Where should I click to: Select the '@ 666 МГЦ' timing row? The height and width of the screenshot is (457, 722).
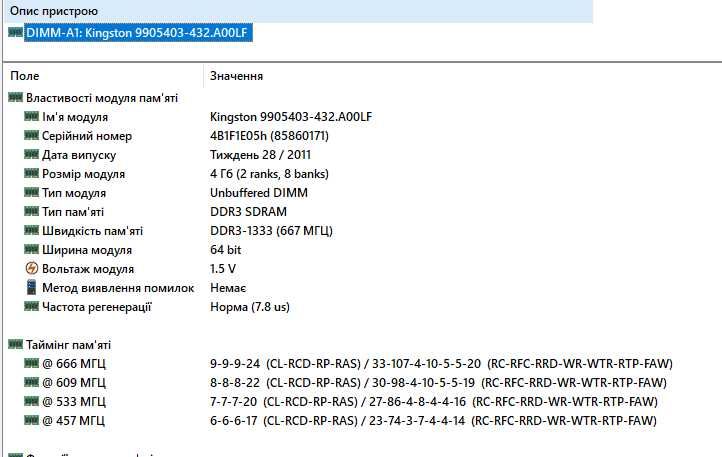pyautogui.click(x=74, y=363)
